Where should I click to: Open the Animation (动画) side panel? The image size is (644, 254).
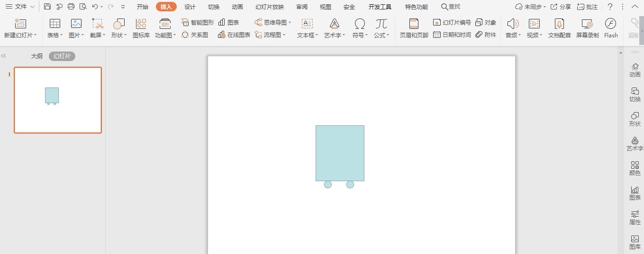[635, 70]
